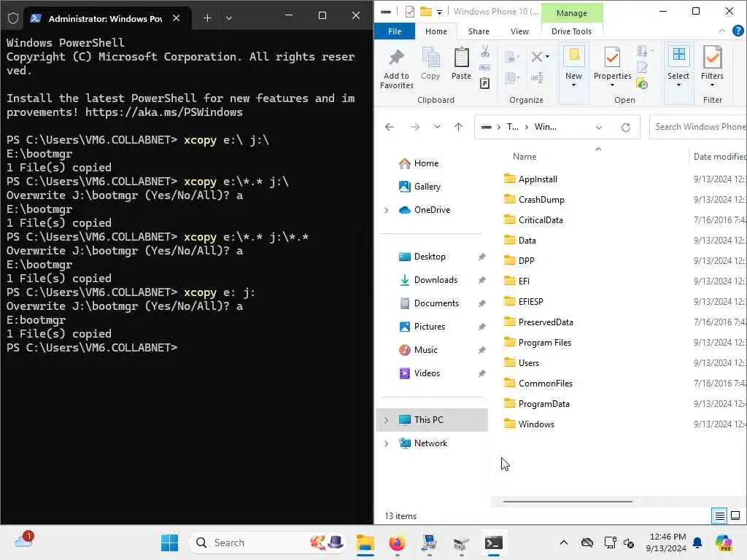Click the Cut scissors icon in ribbon
Screen dimensions: 747x560
(x=485, y=52)
